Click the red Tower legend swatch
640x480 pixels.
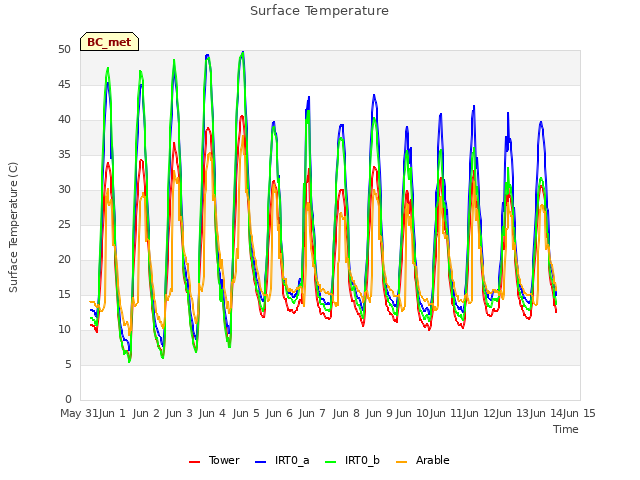tap(195, 461)
